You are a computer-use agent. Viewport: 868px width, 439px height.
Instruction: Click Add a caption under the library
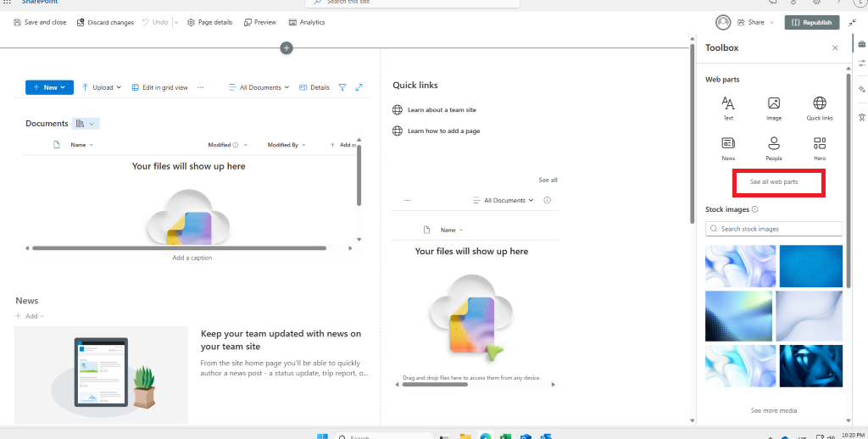[192, 258]
